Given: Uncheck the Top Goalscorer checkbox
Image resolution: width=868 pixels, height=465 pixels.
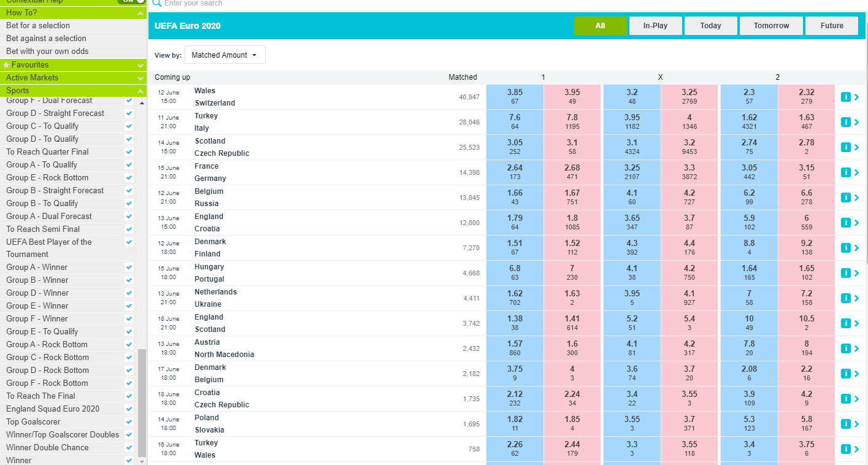Looking at the screenshot, I should pos(129,421).
